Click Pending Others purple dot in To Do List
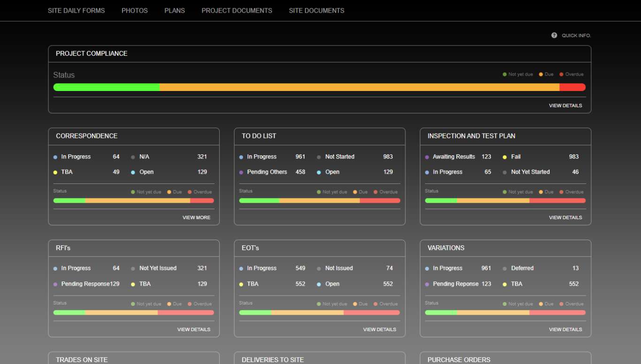Screen dimensions: 641x364 241,172
